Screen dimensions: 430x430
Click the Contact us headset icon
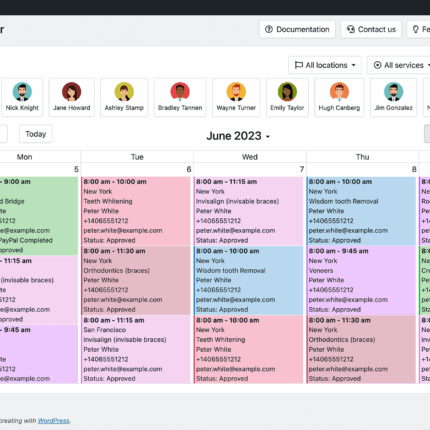click(x=350, y=29)
